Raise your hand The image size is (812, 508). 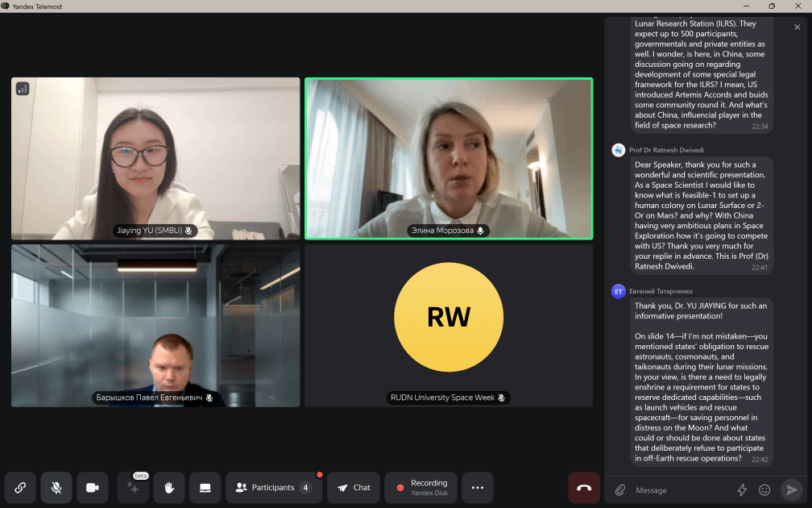pos(169,488)
